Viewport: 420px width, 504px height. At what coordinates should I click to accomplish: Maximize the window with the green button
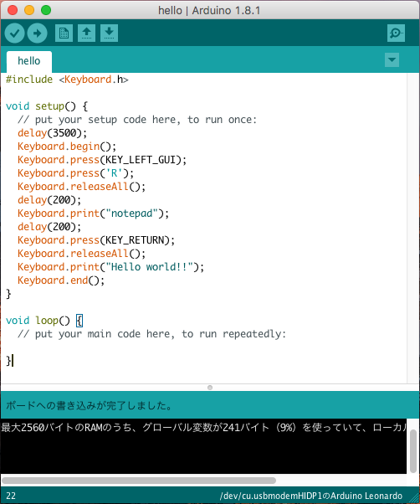(x=46, y=10)
